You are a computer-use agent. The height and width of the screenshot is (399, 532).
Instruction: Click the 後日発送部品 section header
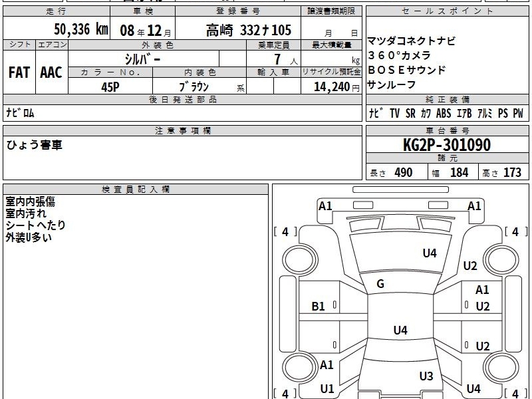coord(182,99)
